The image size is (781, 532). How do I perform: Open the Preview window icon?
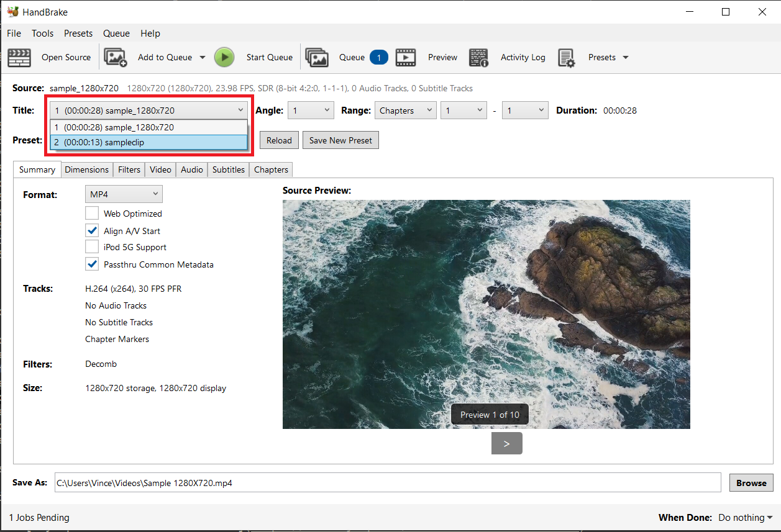pyautogui.click(x=406, y=57)
